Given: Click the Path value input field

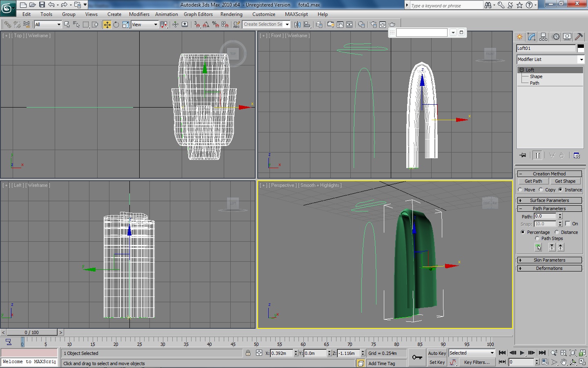Looking at the screenshot, I should pos(545,216).
